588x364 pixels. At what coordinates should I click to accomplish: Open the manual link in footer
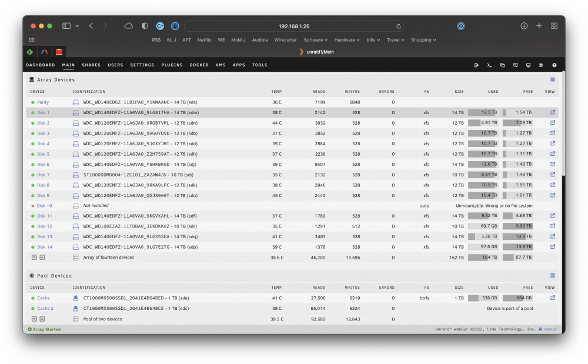pos(551,329)
